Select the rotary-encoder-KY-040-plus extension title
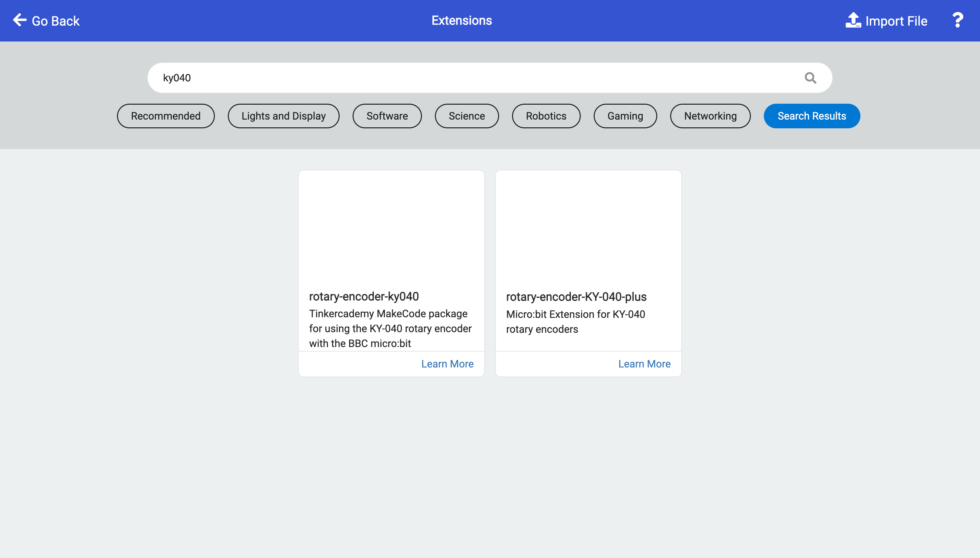This screenshot has height=558, width=980. (x=576, y=296)
